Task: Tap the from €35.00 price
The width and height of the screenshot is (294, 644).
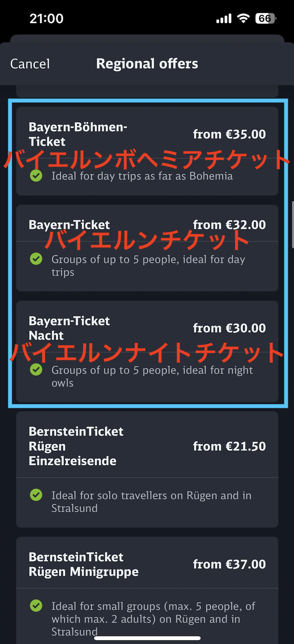Action: click(229, 134)
